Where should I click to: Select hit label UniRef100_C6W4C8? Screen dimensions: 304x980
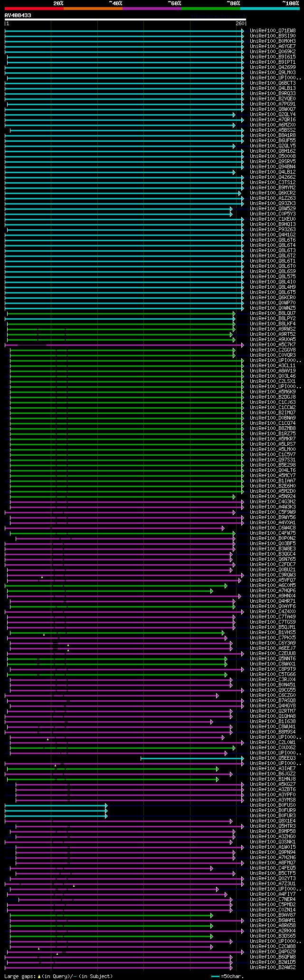[273, 528]
